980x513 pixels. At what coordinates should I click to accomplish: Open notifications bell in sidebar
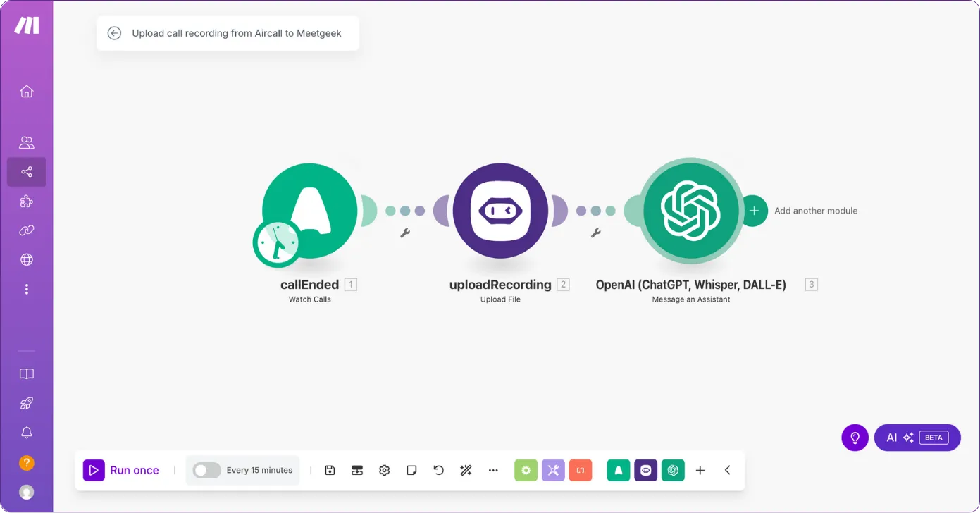(x=27, y=433)
